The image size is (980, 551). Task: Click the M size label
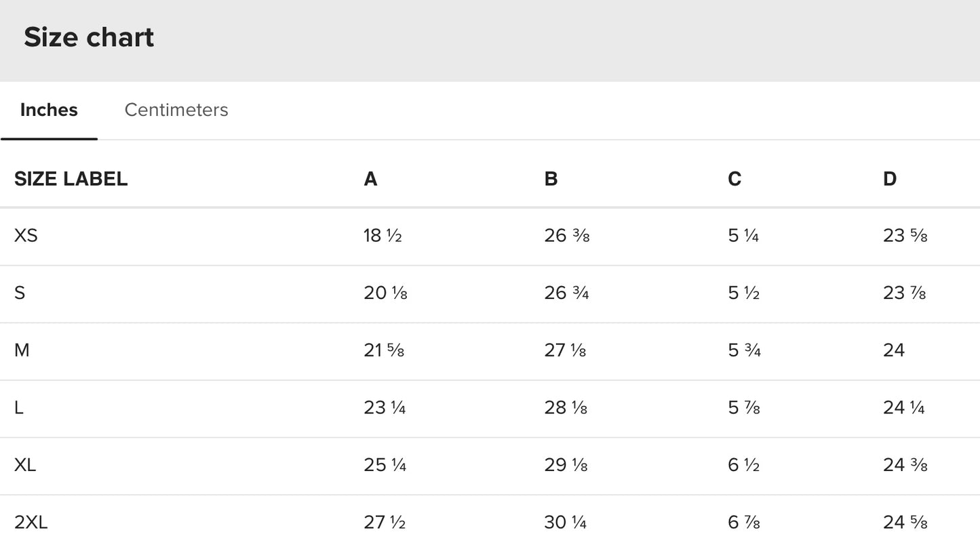(22, 350)
